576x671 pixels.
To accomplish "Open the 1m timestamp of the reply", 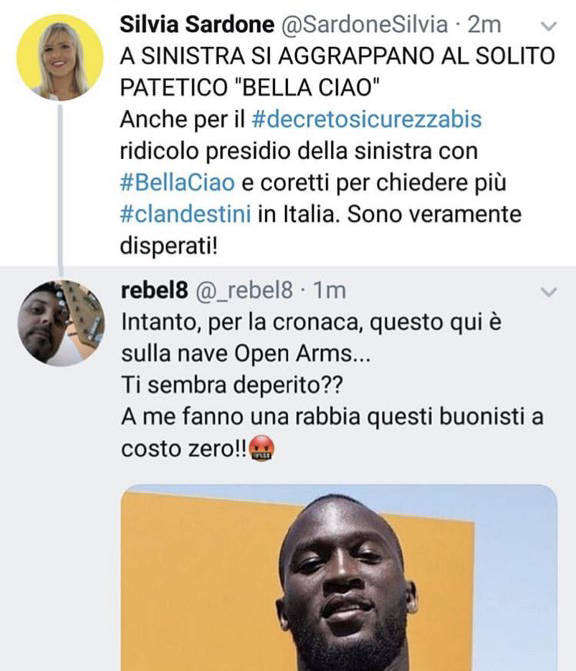I will coord(329,291).
